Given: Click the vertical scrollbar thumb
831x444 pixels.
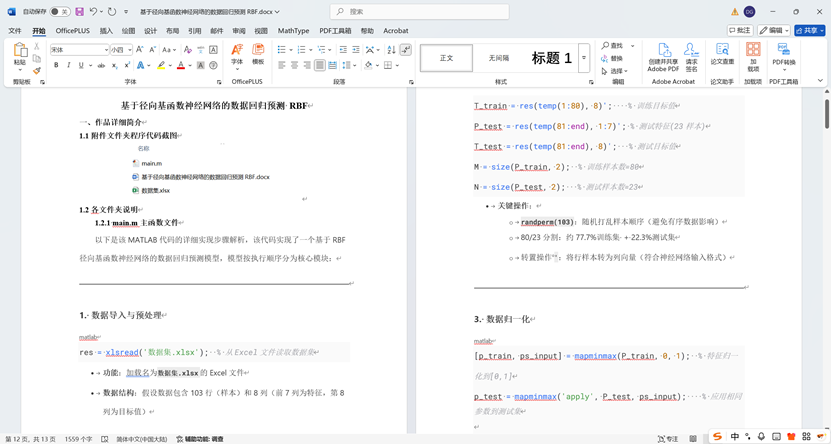Looking at the screenshot, I should [x=827, y=113].
